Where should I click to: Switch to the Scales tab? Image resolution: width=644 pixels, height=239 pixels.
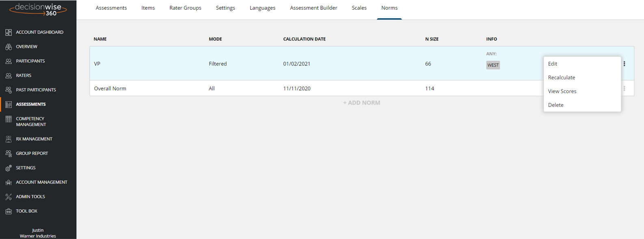coord(359,8)
